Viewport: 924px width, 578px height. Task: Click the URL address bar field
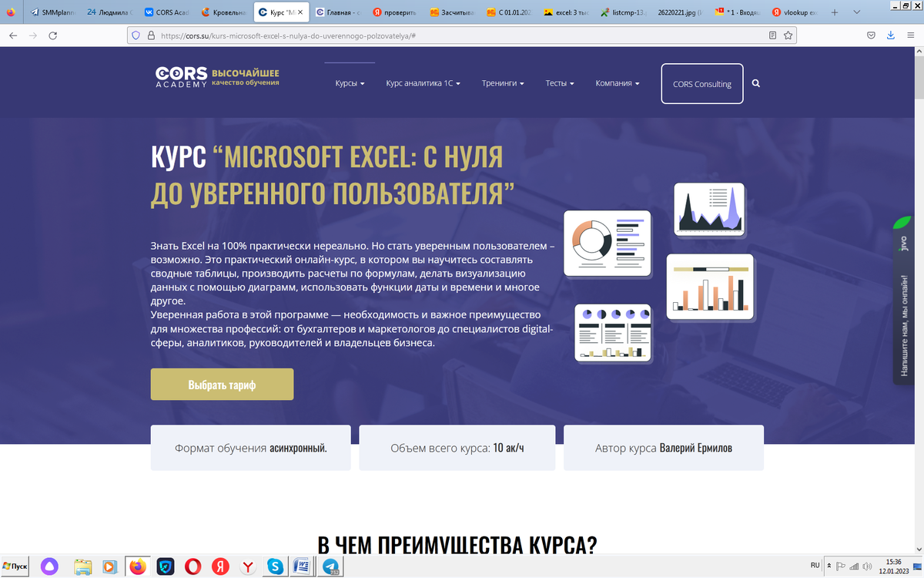(x=462, y=35)
